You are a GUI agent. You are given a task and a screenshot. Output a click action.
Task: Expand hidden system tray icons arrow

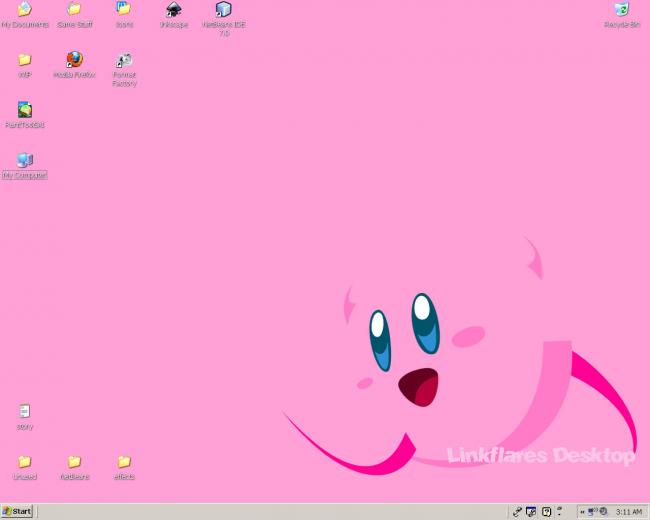click(x=582, y=512)
